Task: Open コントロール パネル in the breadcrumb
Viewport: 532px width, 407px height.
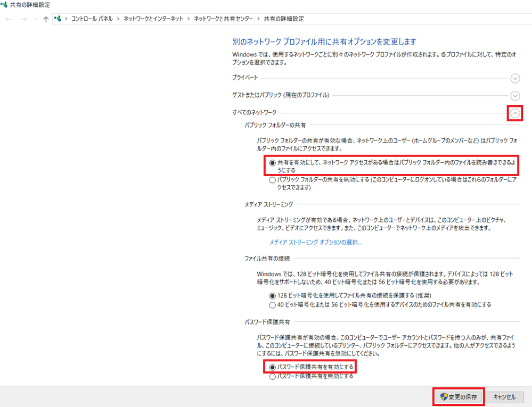Action: pyautogui.click(x=92, y=19)
